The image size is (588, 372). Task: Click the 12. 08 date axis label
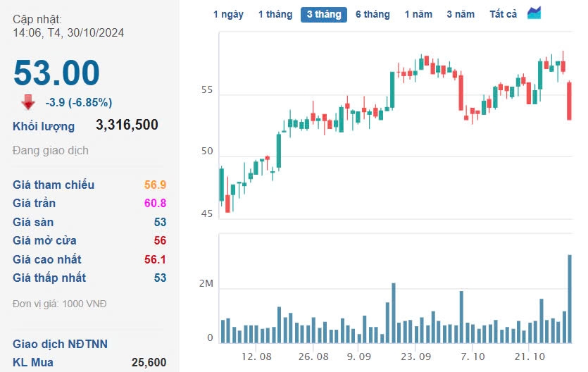pos(256,356)
